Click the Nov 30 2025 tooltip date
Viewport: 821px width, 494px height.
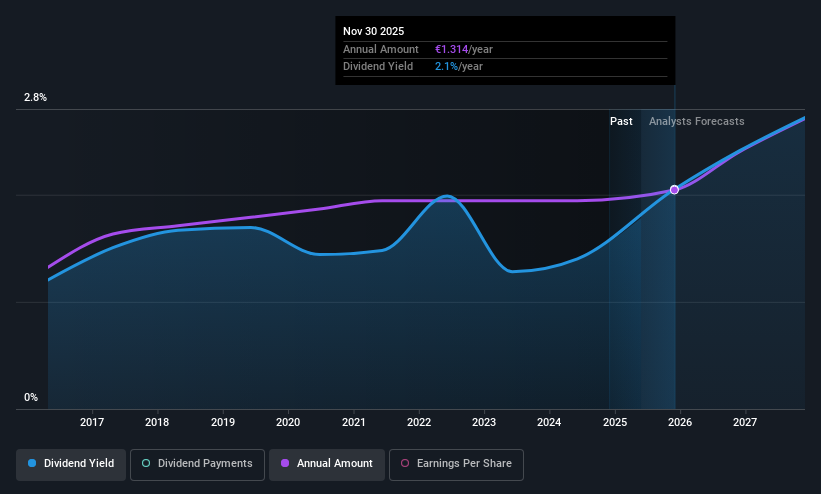(x=373, y=31)
